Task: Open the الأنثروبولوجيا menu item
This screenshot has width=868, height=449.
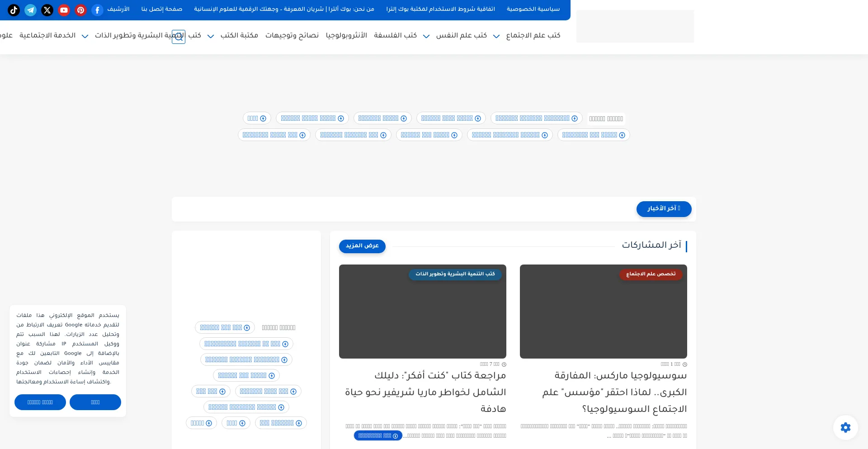Action: [346, 35]
